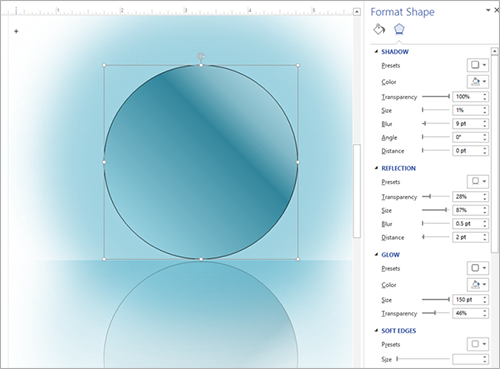Screen dimensions: 500x369
Task: Click the Format pane scroll-up arrow
Action: click(495, 51)
